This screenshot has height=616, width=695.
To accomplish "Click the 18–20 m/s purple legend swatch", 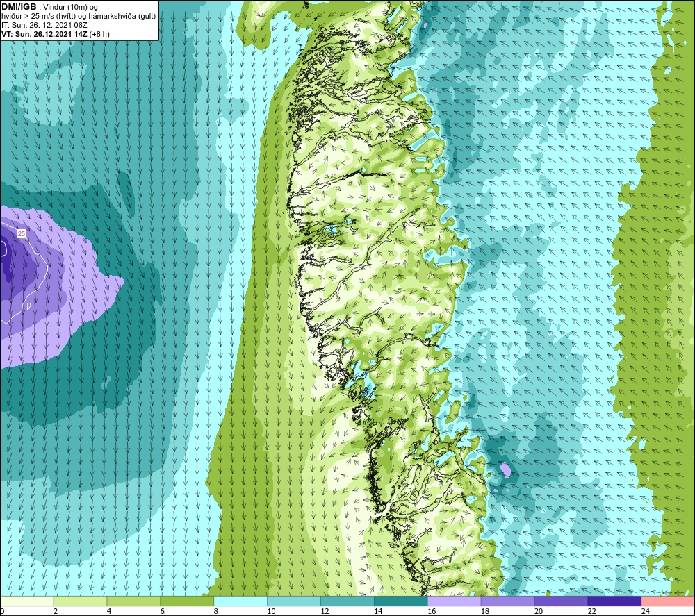I will [507, 601].
